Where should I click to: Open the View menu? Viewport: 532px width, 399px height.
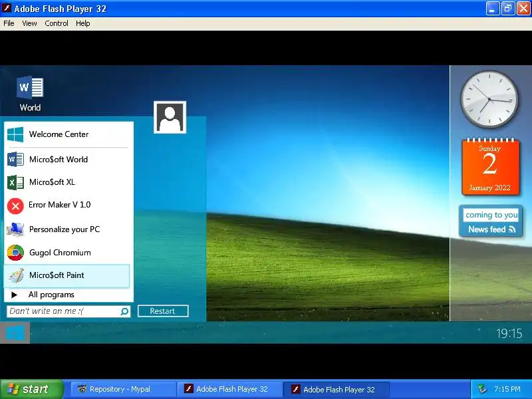coord(29,23)
